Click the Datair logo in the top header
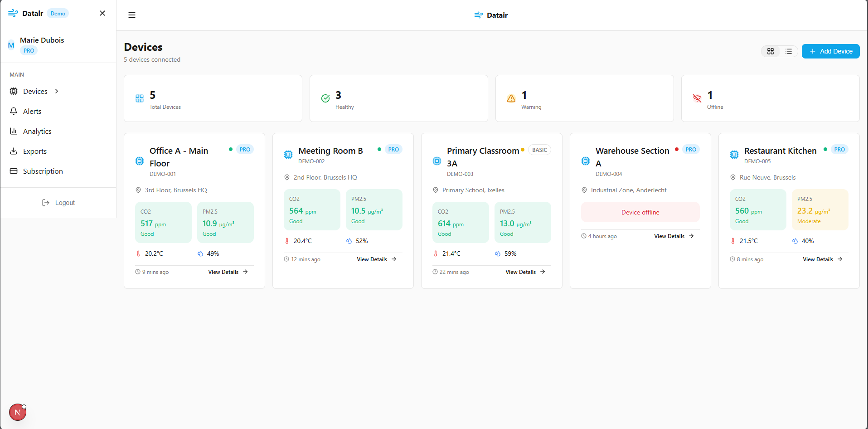868x429 pixels. click(x=491, y=15)
